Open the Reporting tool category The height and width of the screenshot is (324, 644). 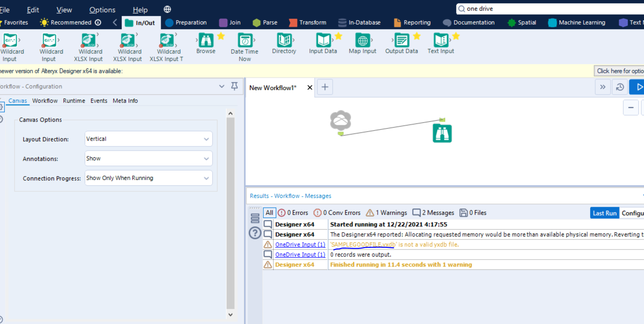412,23
